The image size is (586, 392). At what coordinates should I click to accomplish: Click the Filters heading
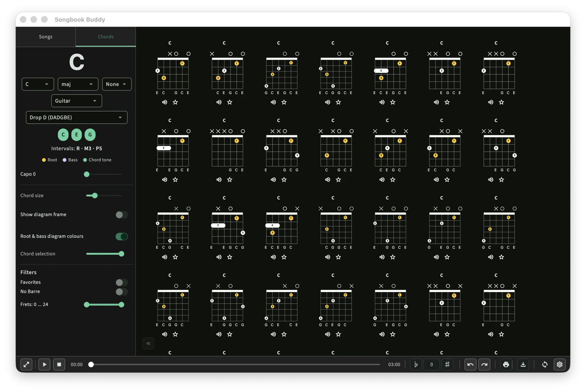pos(29,272)
